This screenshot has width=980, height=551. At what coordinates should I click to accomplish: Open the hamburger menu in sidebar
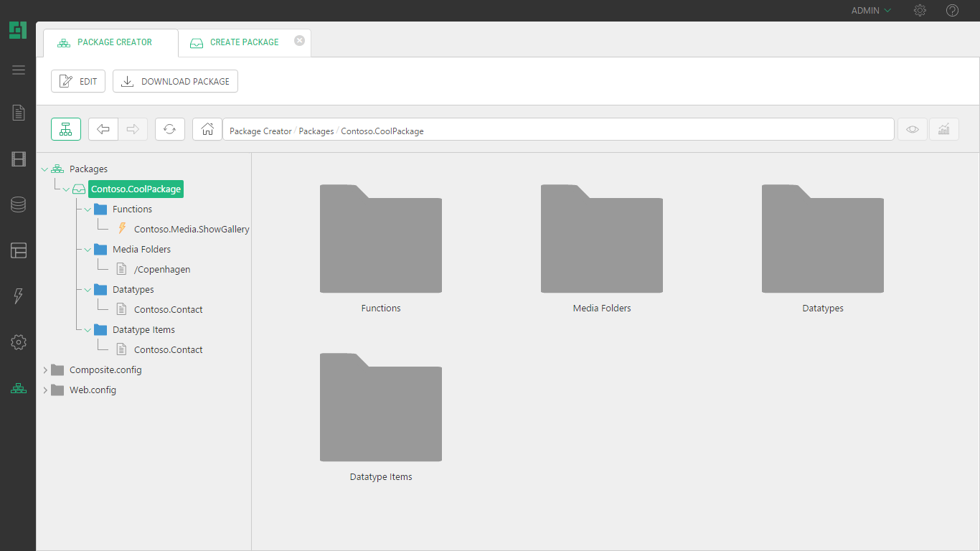(19, 70)
